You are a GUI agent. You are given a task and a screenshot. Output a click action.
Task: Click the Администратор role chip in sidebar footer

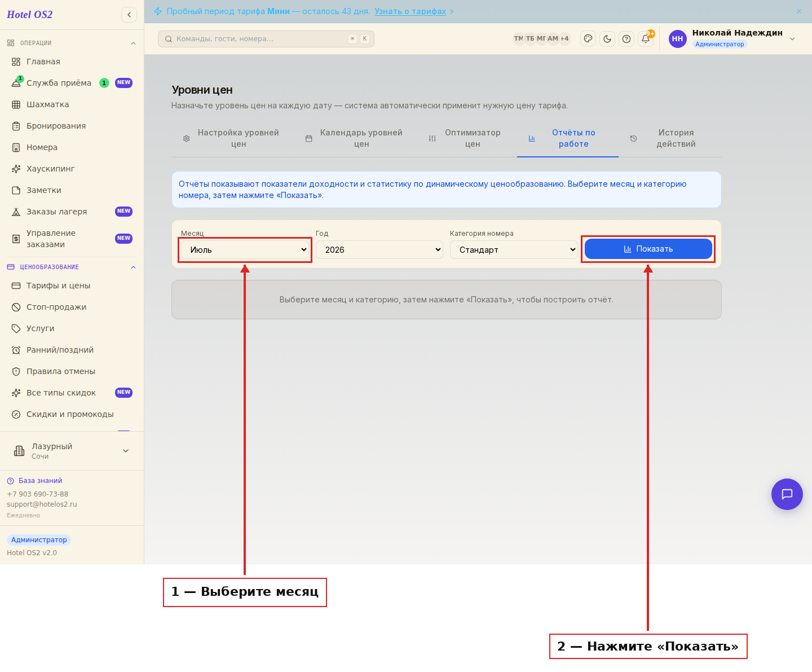[39, 540]
